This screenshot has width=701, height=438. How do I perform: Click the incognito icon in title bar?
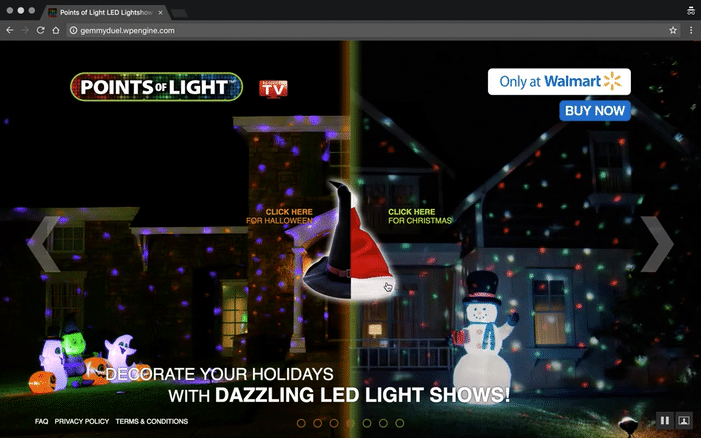pos(691,11)
